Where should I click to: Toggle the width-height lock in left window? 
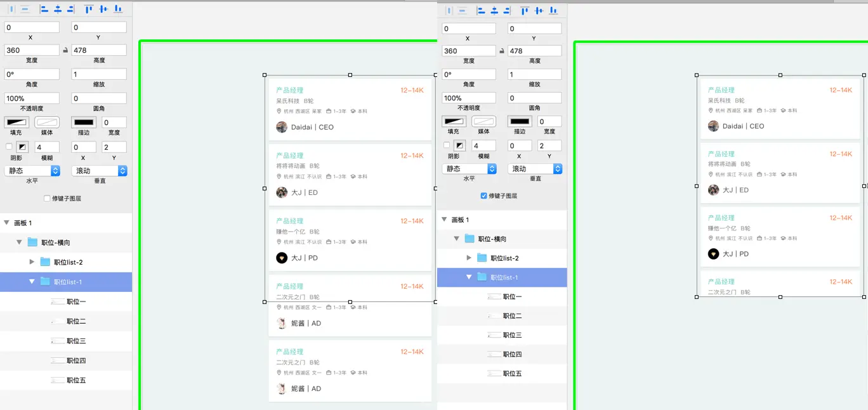65,50
